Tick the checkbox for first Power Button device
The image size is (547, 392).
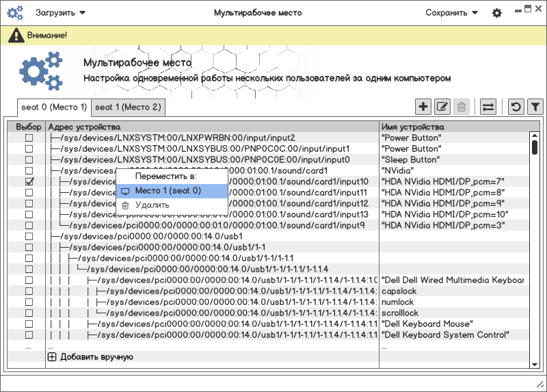click(29, 138)
